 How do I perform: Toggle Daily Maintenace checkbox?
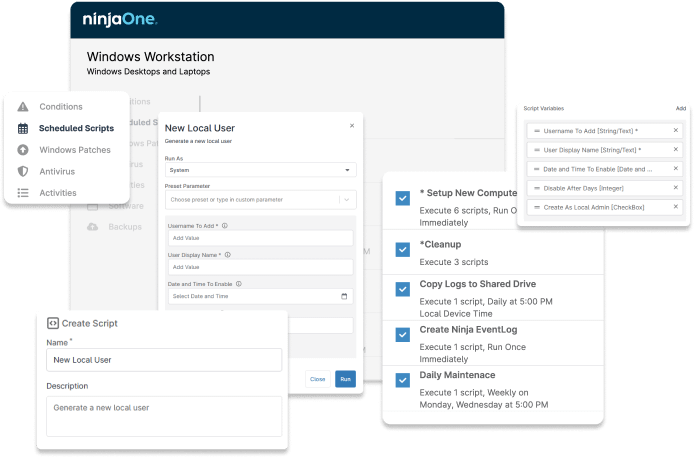click(402, 380)
